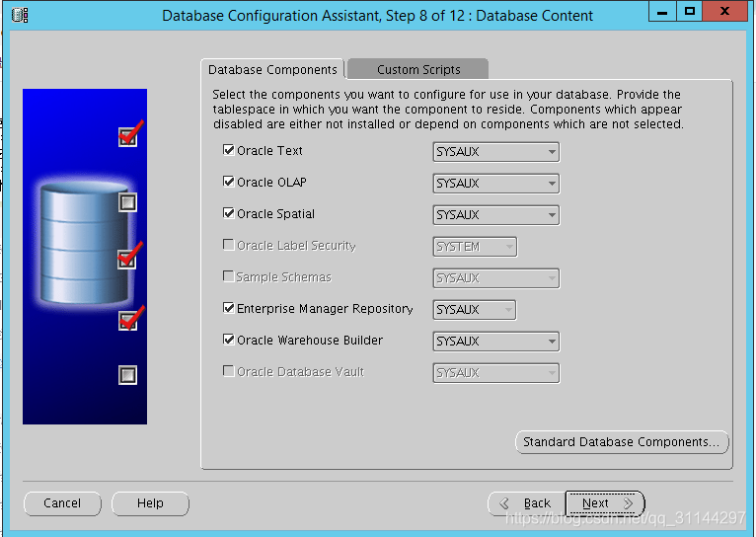
Task: Click the Oracle Text label
Action: tap(269, 151)
